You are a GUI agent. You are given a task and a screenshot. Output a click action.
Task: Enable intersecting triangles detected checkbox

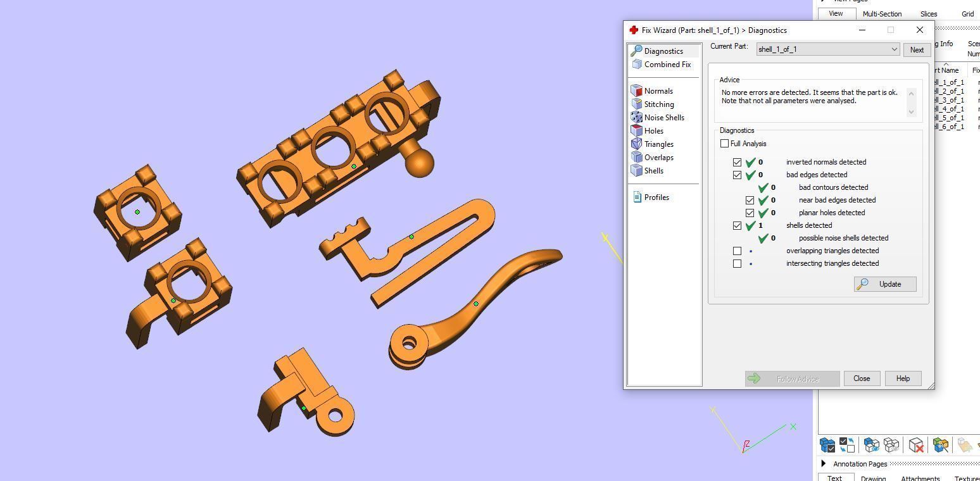point(737,263)
